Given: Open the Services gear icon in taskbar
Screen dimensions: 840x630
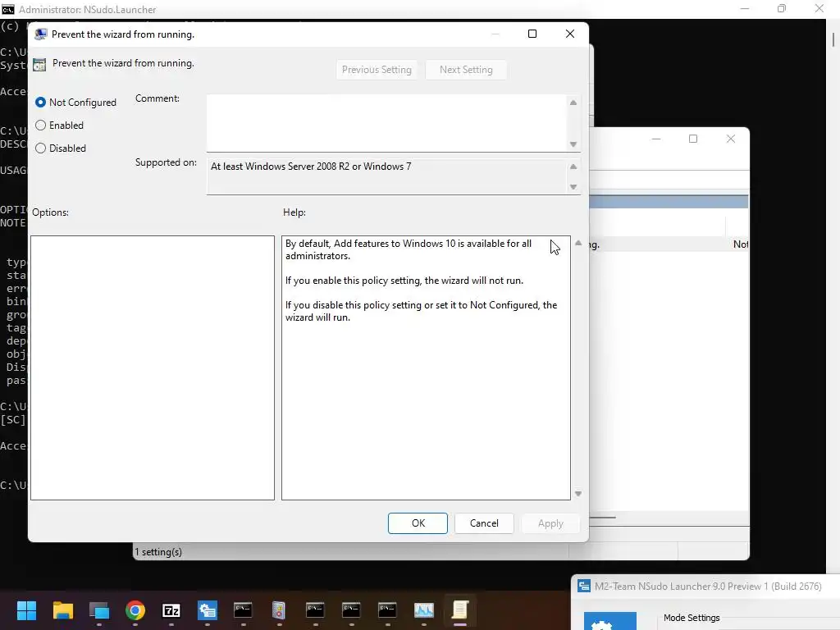Looking at the screenshot, I should (208, 610).
